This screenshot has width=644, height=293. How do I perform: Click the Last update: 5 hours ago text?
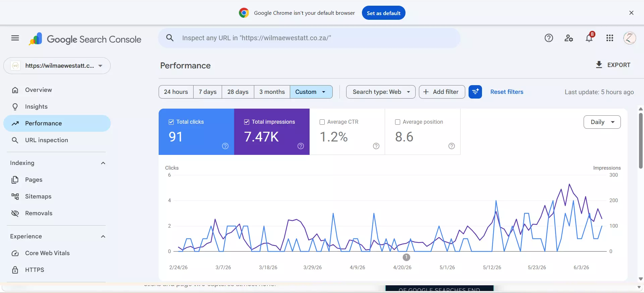(599, 92)
